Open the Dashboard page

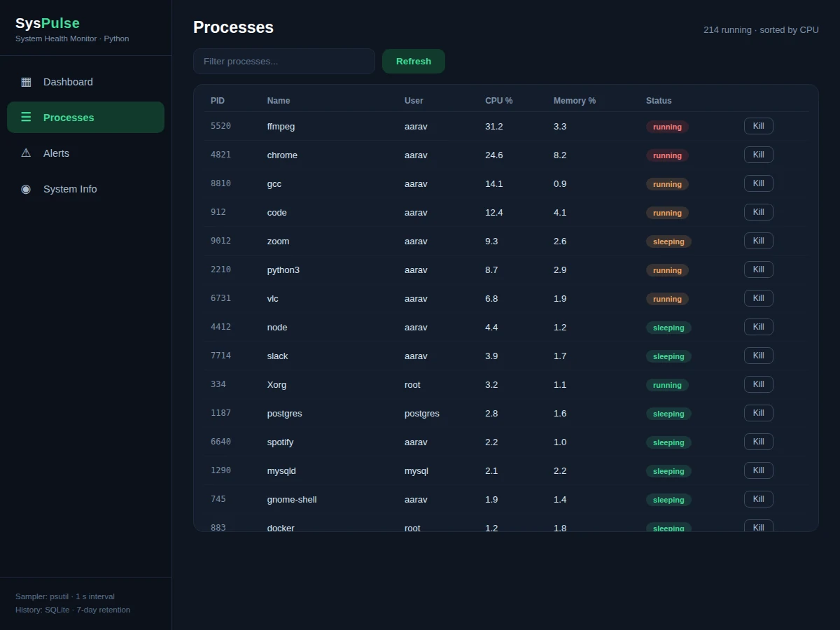point(85,82)
